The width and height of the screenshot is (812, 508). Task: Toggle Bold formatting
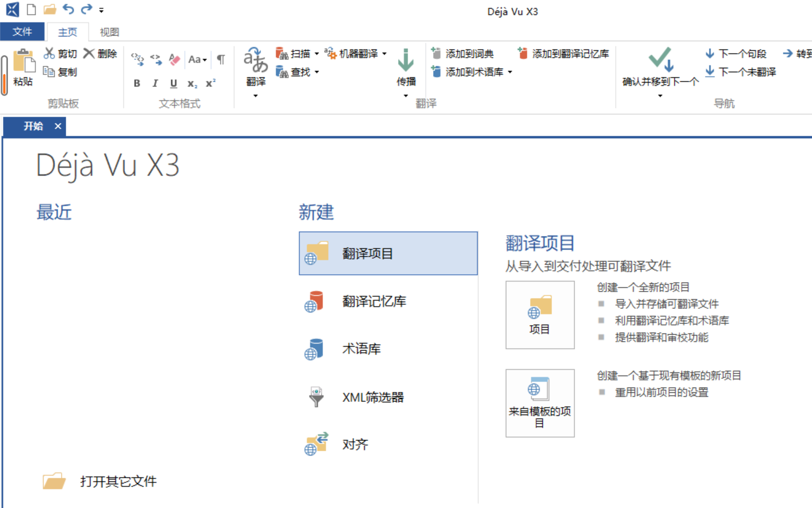pyautogui.click(x=137, y=83)
